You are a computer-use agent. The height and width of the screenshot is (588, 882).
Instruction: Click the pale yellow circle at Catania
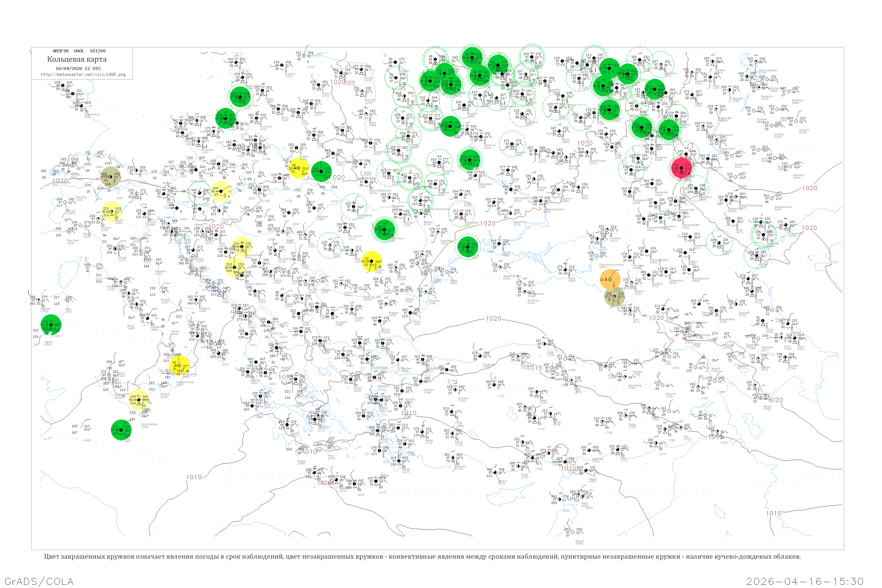[x=138, y=399]
